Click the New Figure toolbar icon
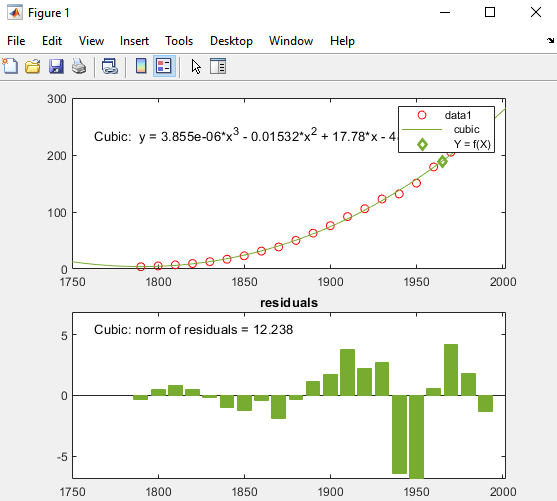Viewport: 557px width, 501px height. (x=10, y=66)
